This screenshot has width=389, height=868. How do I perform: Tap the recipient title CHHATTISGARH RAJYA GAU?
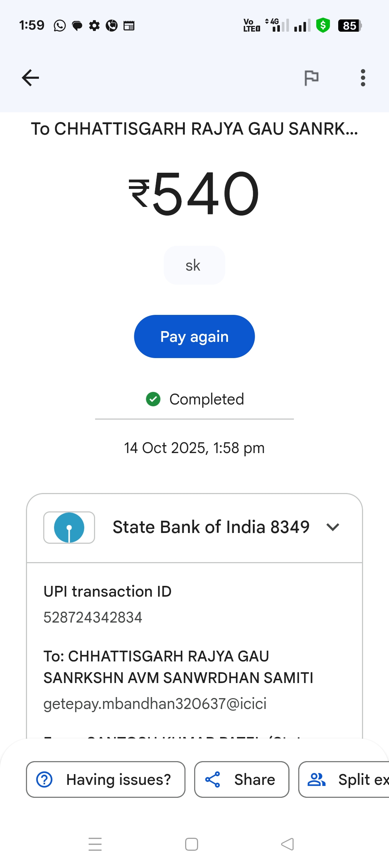pyautogui.click(x=194, y=129)
